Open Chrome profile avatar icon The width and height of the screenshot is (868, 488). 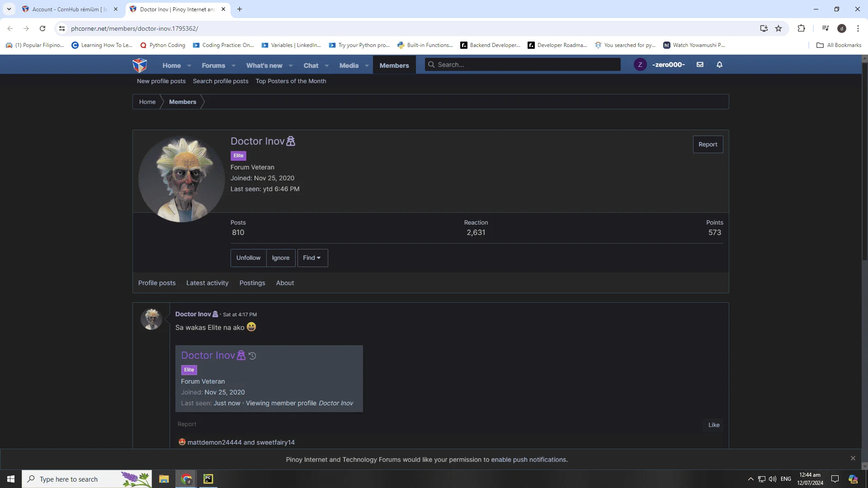coord(841,28)
